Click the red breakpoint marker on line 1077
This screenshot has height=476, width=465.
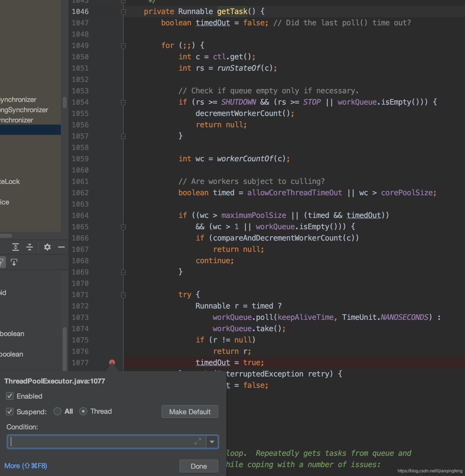point(112,362)
